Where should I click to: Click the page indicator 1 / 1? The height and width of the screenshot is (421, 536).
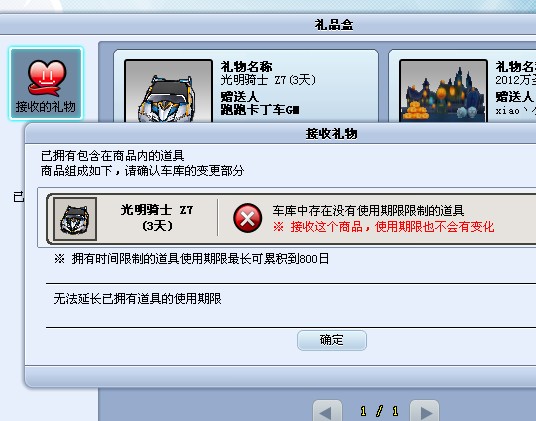379,411
